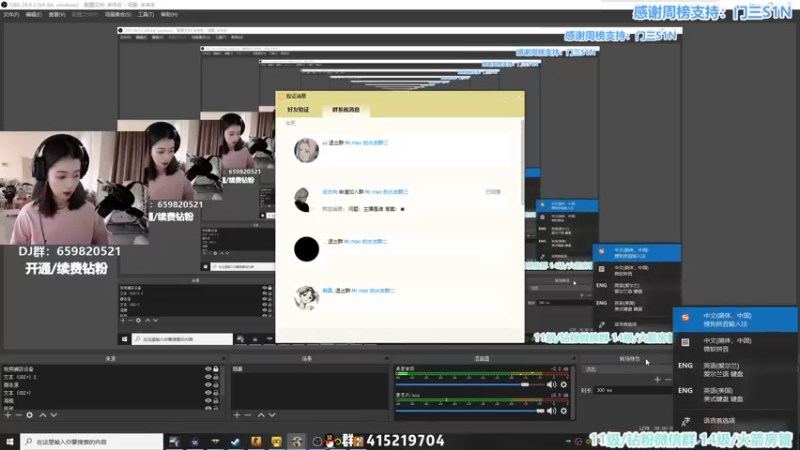Screen dimensions: 800x450
Task: Open the 场景集合(S) Scene Collection menu
Action: click(117, 15)
